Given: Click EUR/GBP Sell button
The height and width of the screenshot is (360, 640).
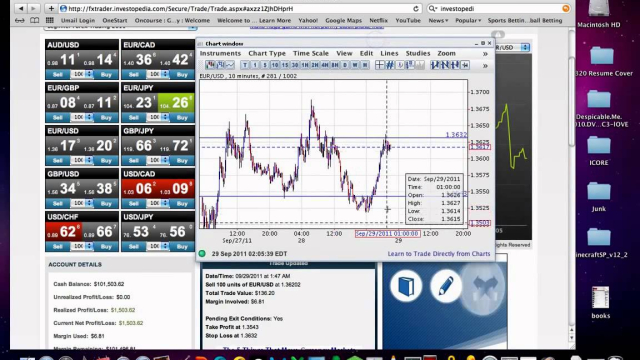Looking at the screenshot, I should pos(58,118).
